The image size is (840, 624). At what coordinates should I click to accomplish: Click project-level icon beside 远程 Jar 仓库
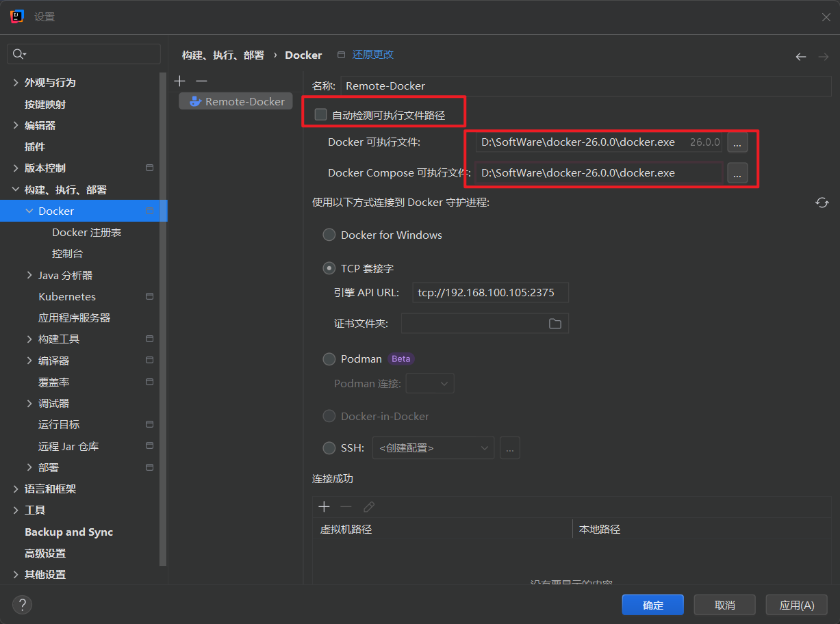click(149, 445)
